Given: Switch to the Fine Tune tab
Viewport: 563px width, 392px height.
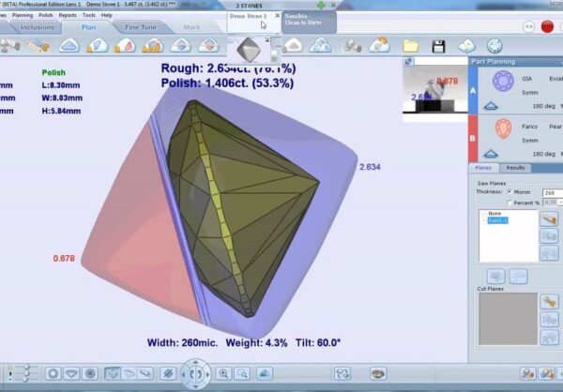Looking at the screenshot, I should click(141, 27).
